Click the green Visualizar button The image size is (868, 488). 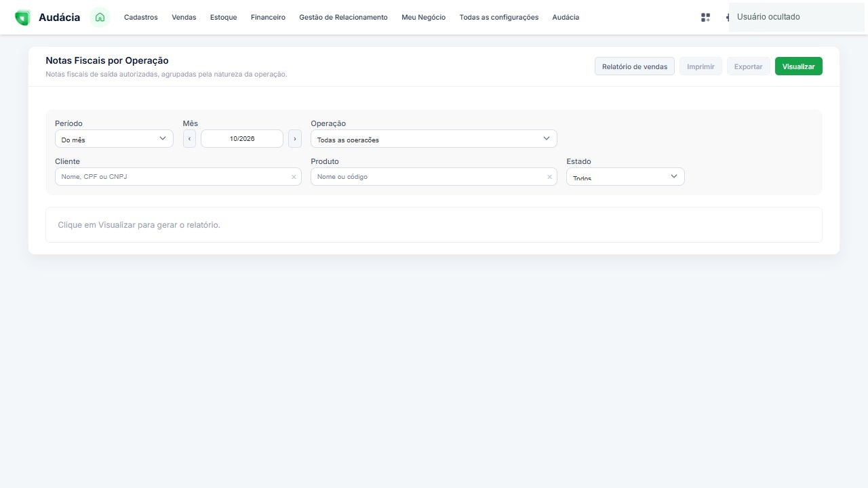[x=799, y=66]
